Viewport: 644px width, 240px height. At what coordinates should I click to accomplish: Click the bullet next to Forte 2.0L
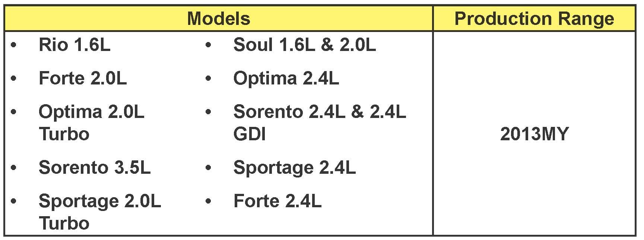[x=14, y=79]
